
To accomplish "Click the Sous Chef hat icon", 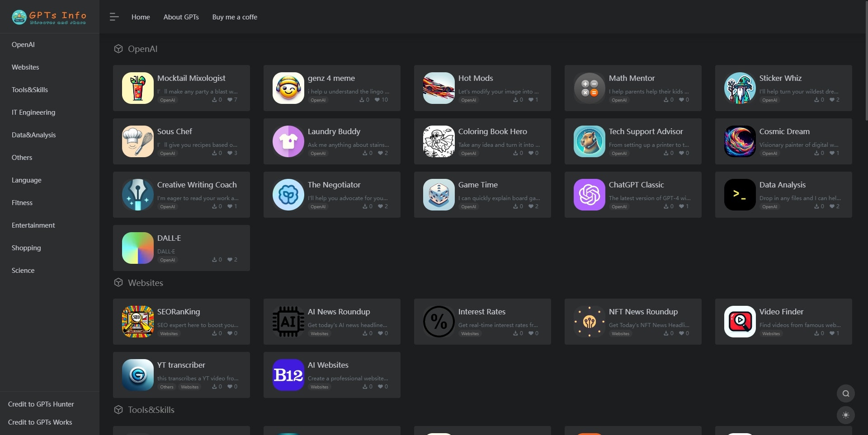I will point(138,141).
